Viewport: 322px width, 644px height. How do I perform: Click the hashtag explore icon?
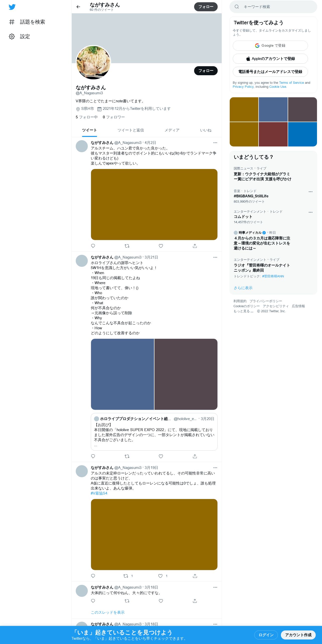[x=12, y=22]
